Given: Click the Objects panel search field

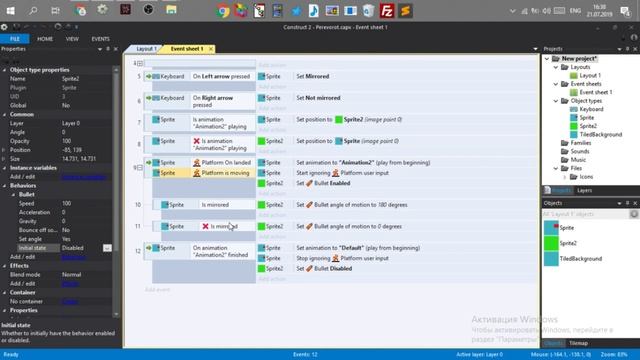Looking at the screenshot, I should [x=586, y=214].
